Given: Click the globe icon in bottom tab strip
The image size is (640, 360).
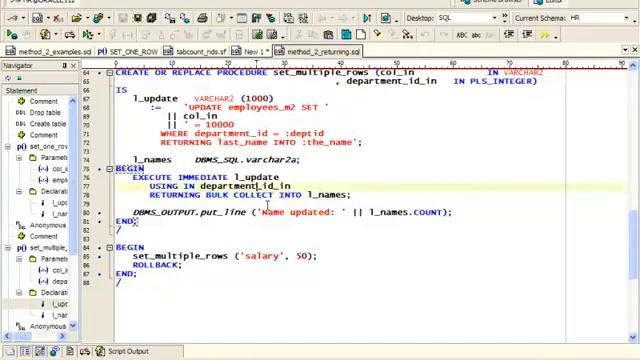Looking at the screenshot, I should coord(54,351).
